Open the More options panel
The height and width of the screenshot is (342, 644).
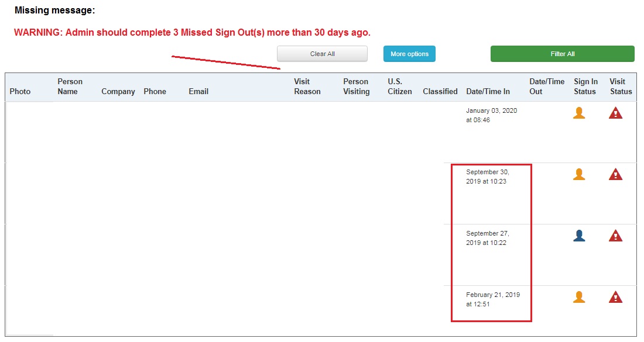click(409, 53)
